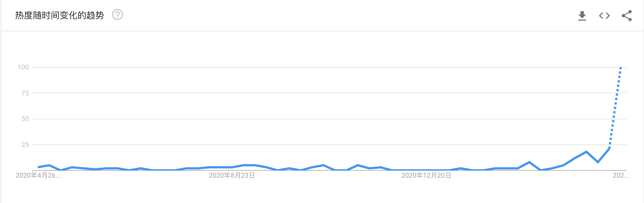Click where the solid line meets the dotted line

coord(609,149)
